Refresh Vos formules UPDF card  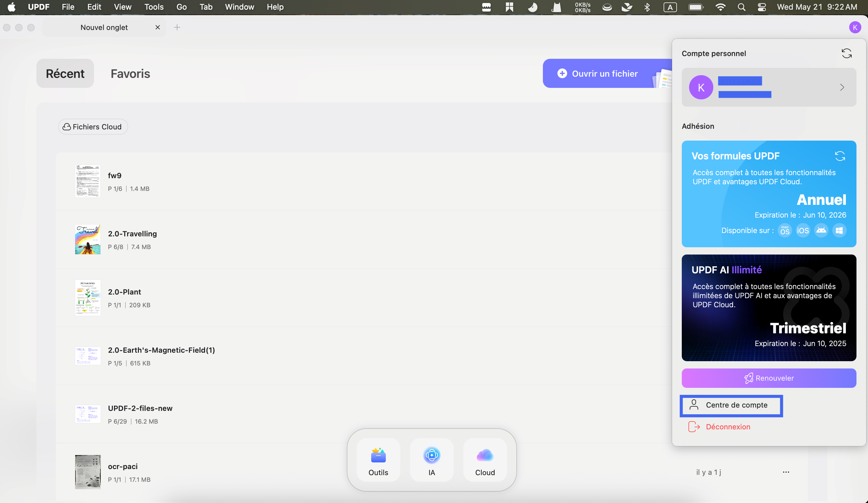point(840,156)
